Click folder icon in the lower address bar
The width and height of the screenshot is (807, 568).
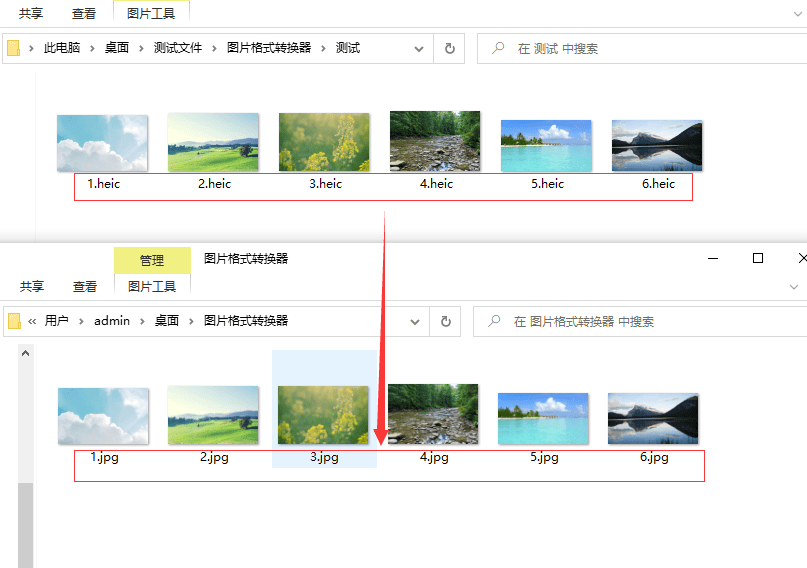click(15, 322)
